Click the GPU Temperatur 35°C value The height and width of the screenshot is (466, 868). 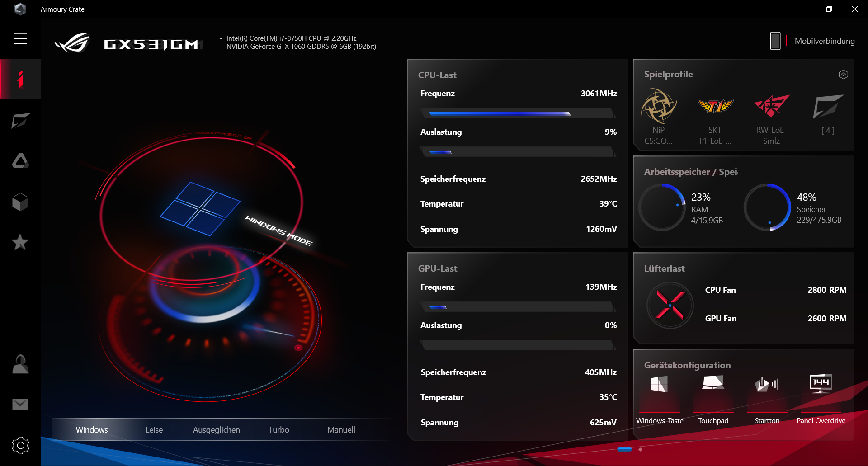click(x=608, y=397)
